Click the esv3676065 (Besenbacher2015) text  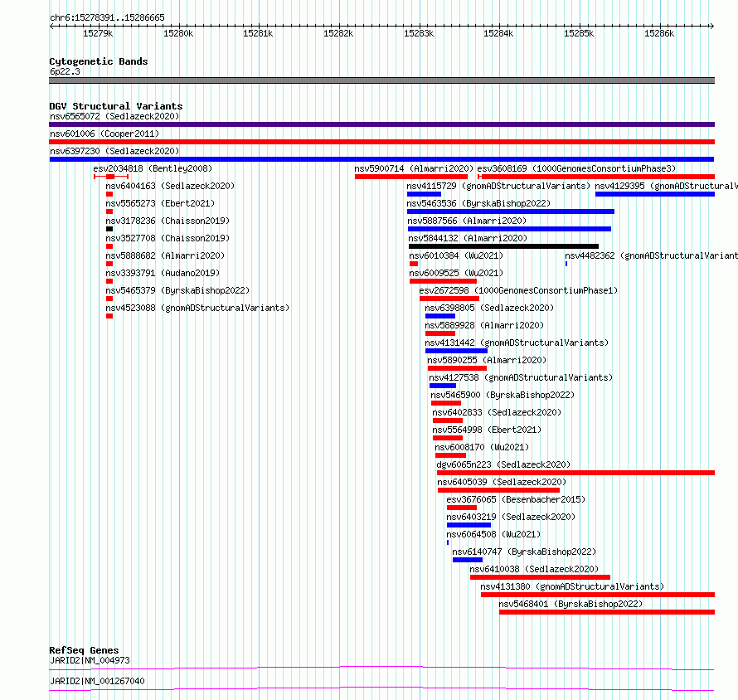[x=516, y=499]
